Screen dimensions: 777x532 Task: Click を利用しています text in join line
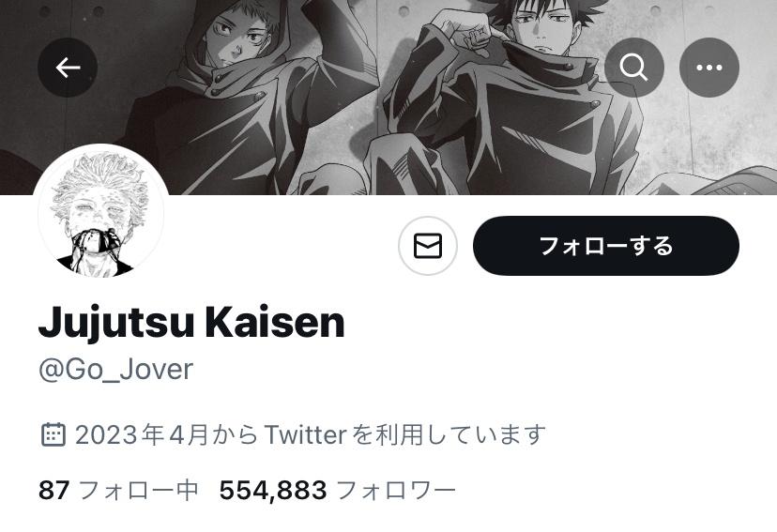[449, 434]
